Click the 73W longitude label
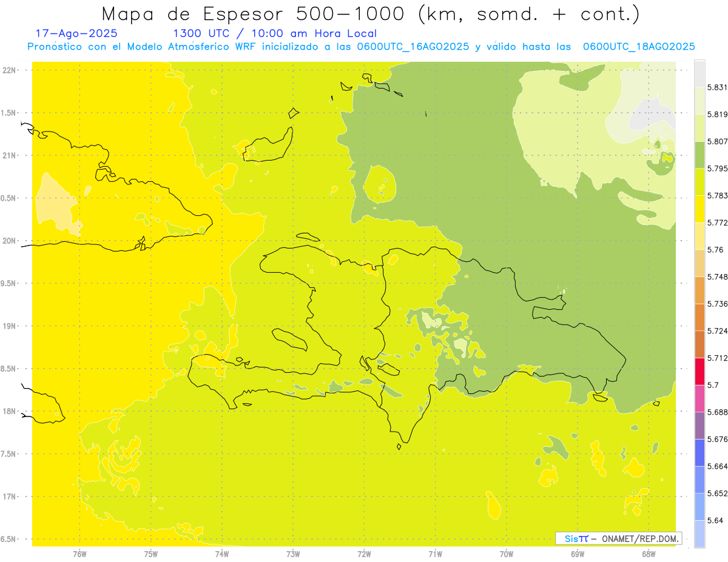 click(x=293, y=554)
